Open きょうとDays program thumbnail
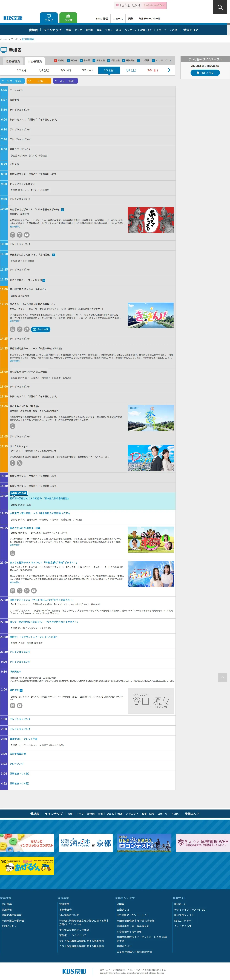Image resolution: width=230 pixels, height=980 pixels. click(151, 458)
